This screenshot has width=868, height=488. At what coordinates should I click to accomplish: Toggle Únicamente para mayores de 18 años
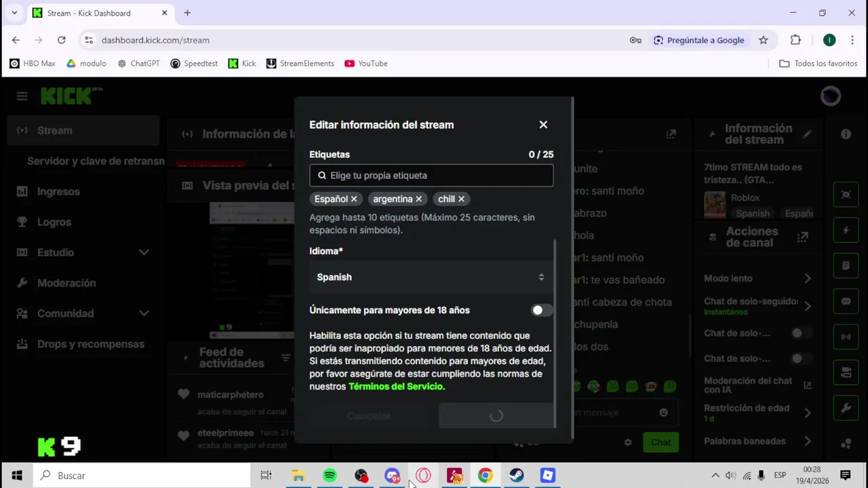(542, 310)
